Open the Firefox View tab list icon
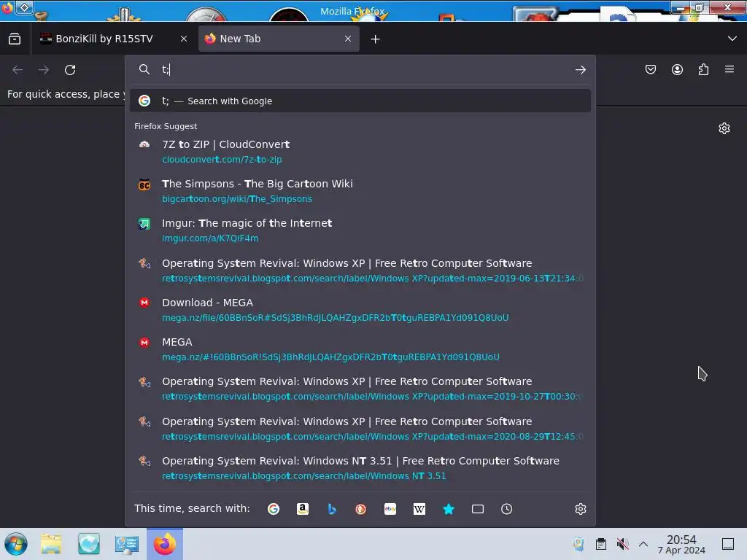This screenshot has width=747, height=560. point(15,39)
